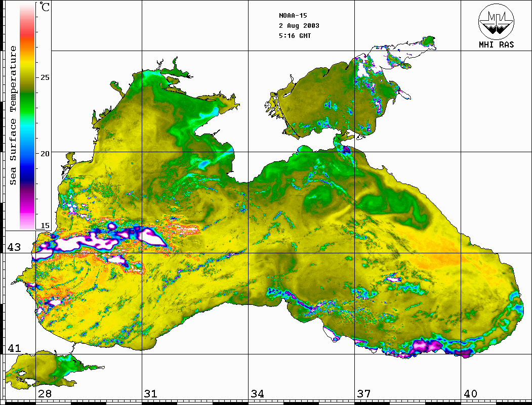
Task: Click the '15' value on temperature scale
Action: click(x=45, y=226)
